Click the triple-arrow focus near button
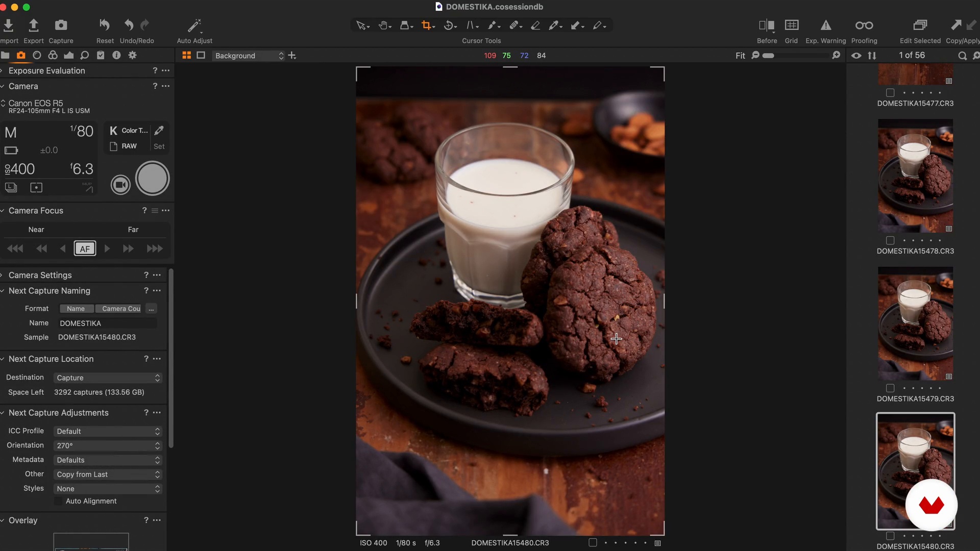Viewport: 980px width, 551px height. point(15,248)
